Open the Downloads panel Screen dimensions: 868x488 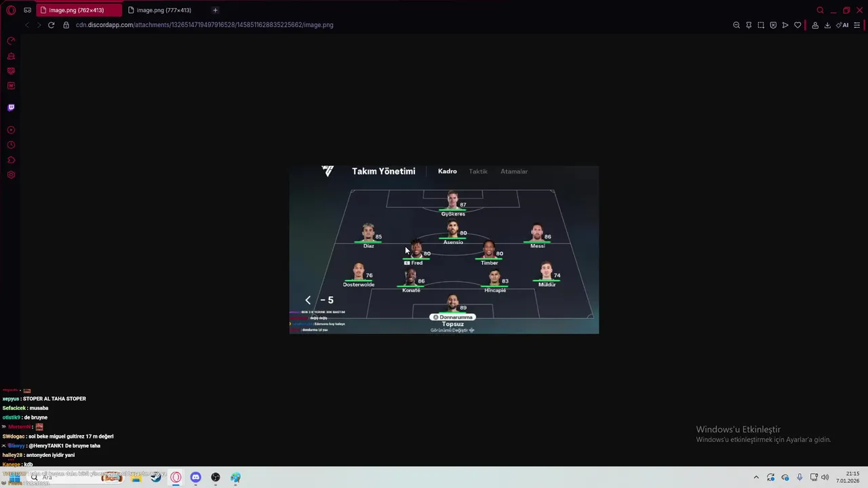(x=827, y=25)
